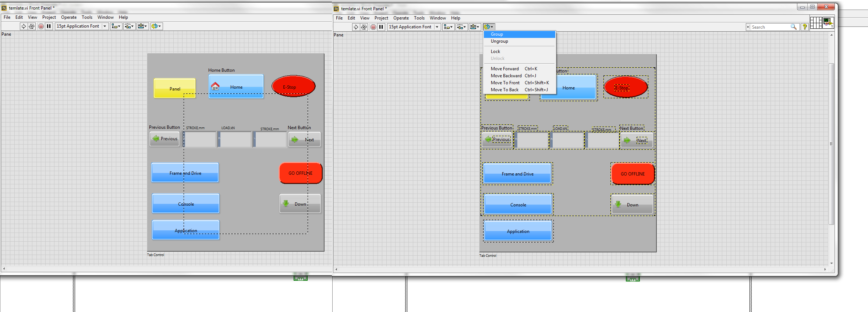Image resolution: width=868 pixels, height=312 pixels.
Task: Click Pause icon in right window toolbar
Action: 381,27
